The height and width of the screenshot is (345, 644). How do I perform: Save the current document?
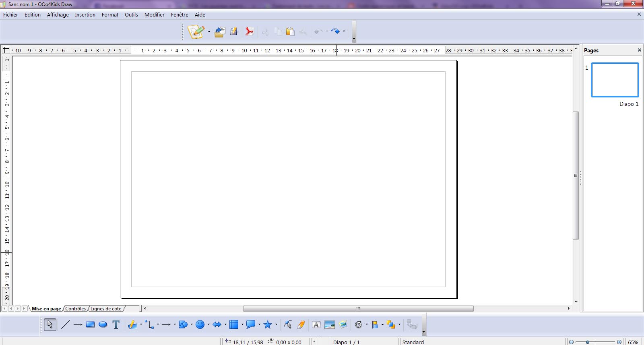click(x=233, y=31)
